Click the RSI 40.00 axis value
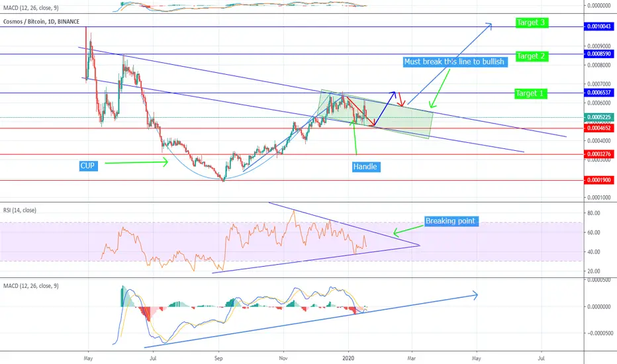The height and width of the screenshot is (364, 617). (594, 252)
